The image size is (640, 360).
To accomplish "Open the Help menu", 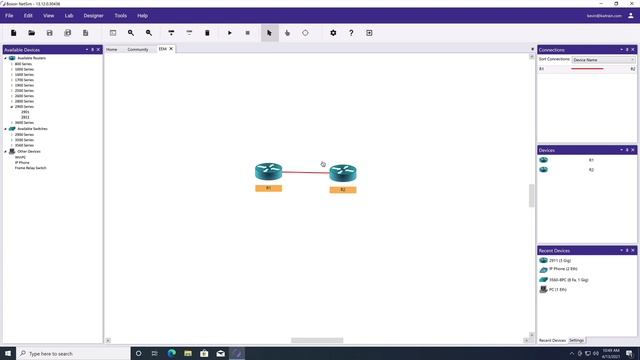I will click(142, 16).
